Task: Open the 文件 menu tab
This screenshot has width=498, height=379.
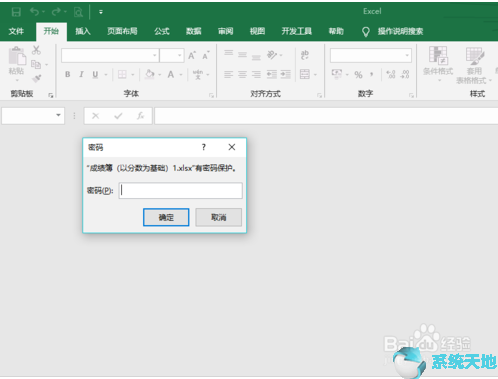Action: (x=16, y=31)
